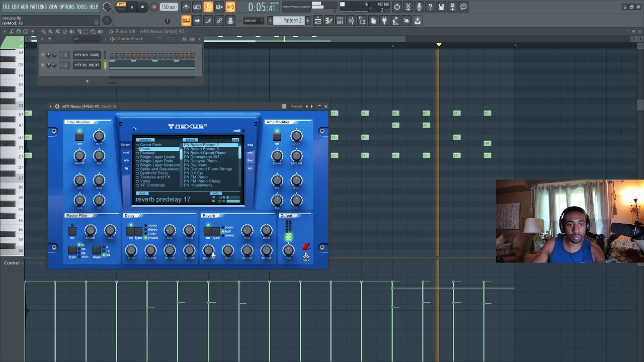This screenshot has width=644, height=362.
Task: Click the Master Filter slope button
Action: [96, 250]
